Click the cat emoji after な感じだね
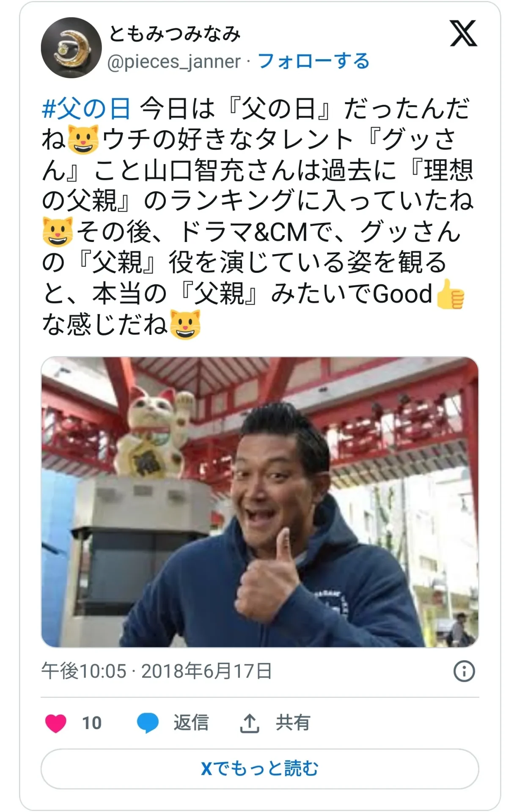The height and width of the screenshot is (812, 517). [185, 325]
